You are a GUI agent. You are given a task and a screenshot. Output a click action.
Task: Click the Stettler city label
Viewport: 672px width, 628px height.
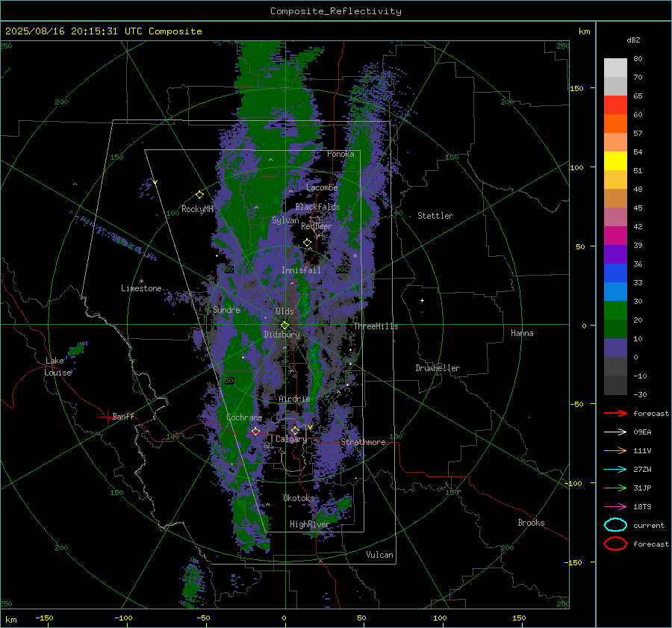coord(435,216)
